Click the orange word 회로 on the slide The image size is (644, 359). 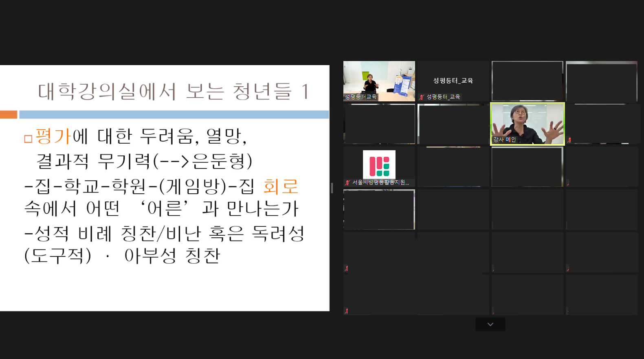pyautogui.click(x=281, y=186)
